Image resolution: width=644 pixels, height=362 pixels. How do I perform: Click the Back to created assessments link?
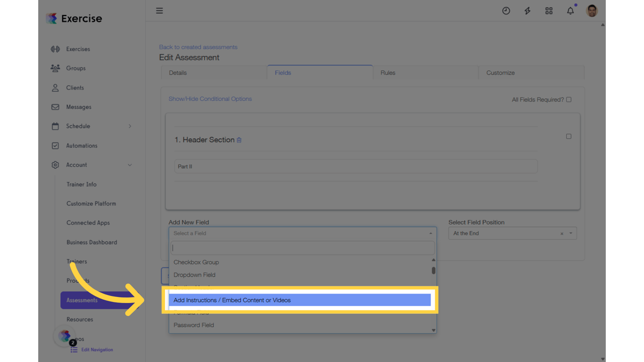point(198,47)
